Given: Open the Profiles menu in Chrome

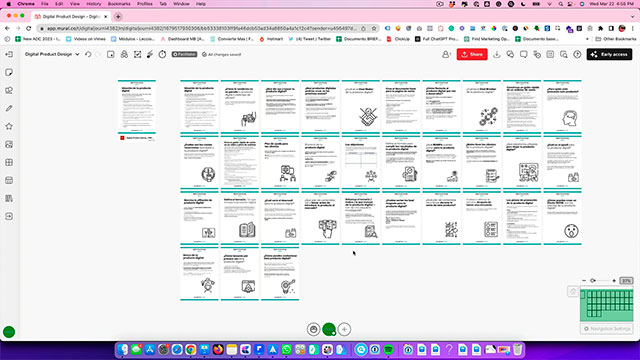Looking at the screenshot, I should tap(144, 4).
